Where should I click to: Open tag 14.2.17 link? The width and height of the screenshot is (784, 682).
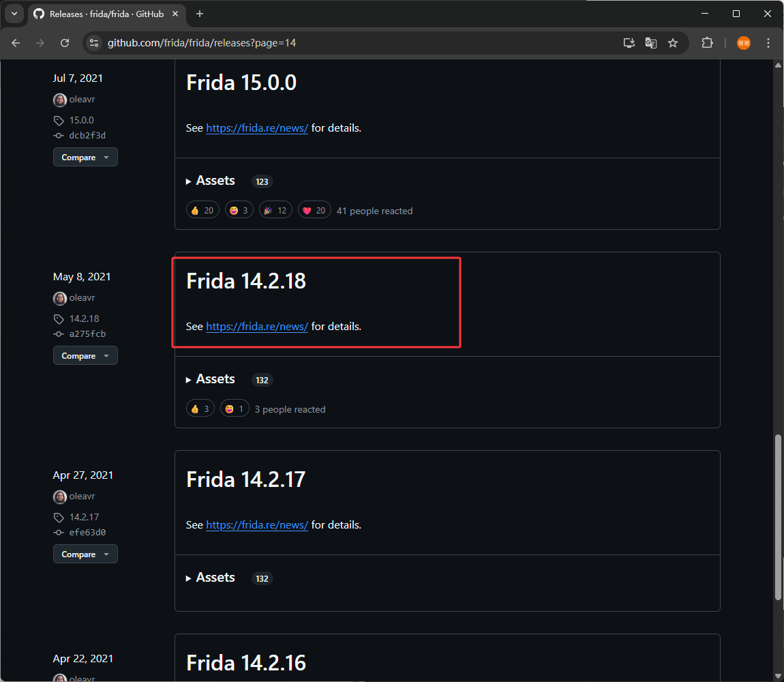pos(84,517)
